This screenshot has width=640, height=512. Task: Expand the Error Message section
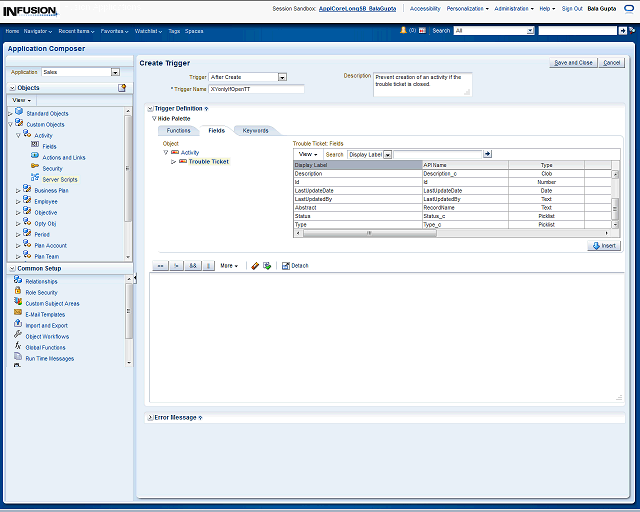pyautogui.click(x=150, y=417)
